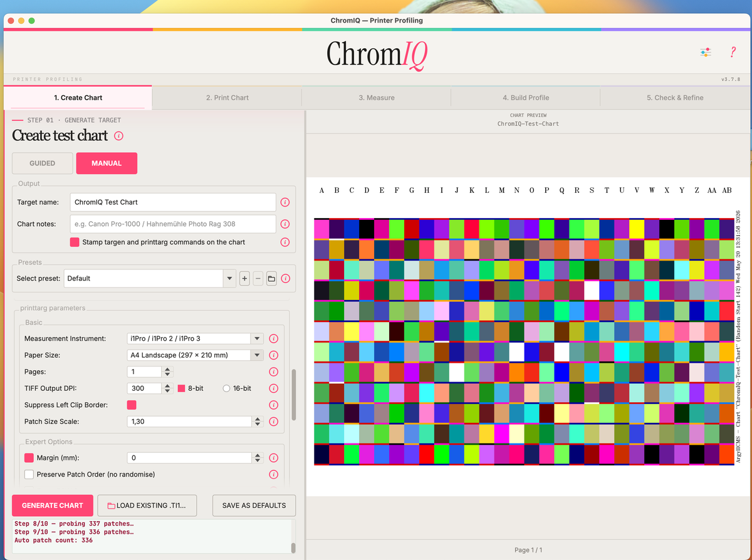
Task: Show info icon for Measurement Instrument
Action: [x=274, y=338]
